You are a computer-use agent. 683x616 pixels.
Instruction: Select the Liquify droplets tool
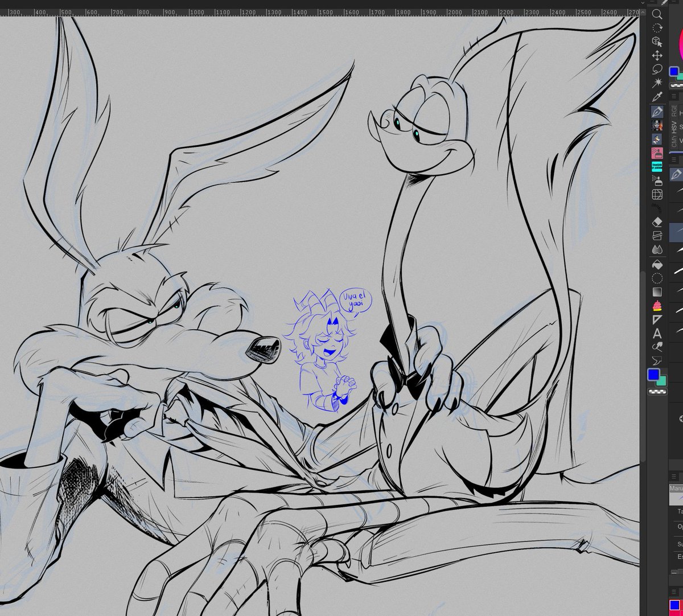(657, 249)
